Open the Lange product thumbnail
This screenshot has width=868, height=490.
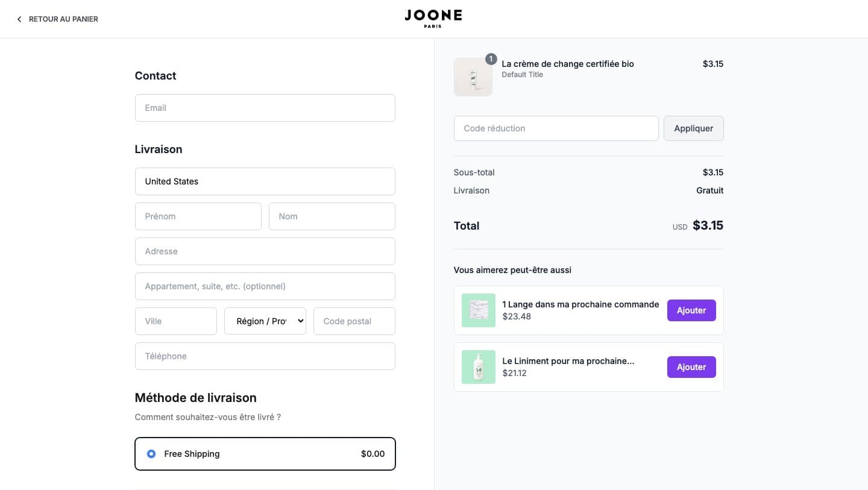coord(479,310)
